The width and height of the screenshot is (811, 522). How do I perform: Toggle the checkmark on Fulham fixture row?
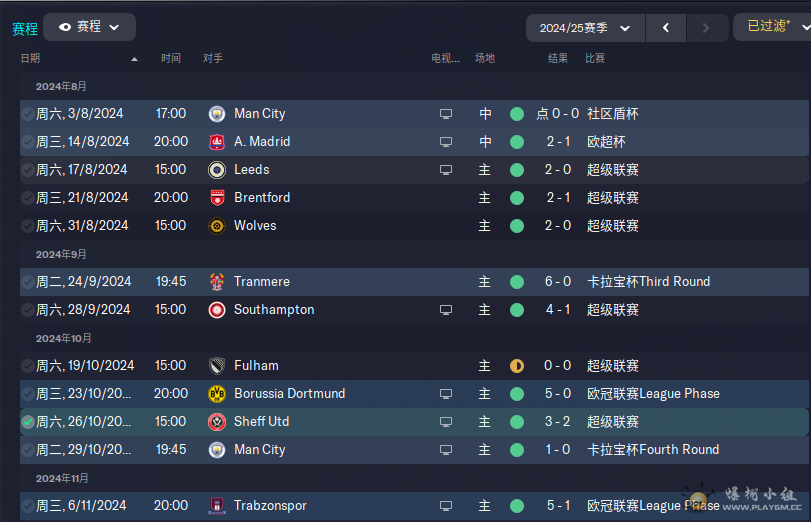[28, 366]
